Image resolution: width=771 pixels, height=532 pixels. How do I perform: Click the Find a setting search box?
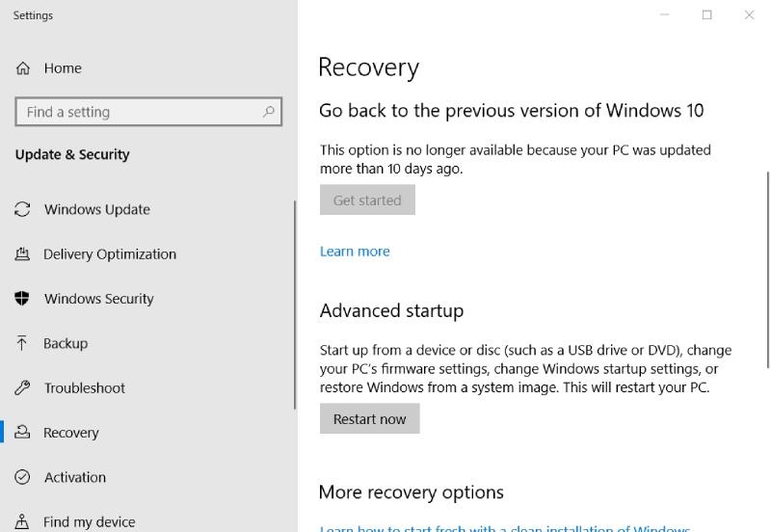pyautogui.click(x=148, y=112)
